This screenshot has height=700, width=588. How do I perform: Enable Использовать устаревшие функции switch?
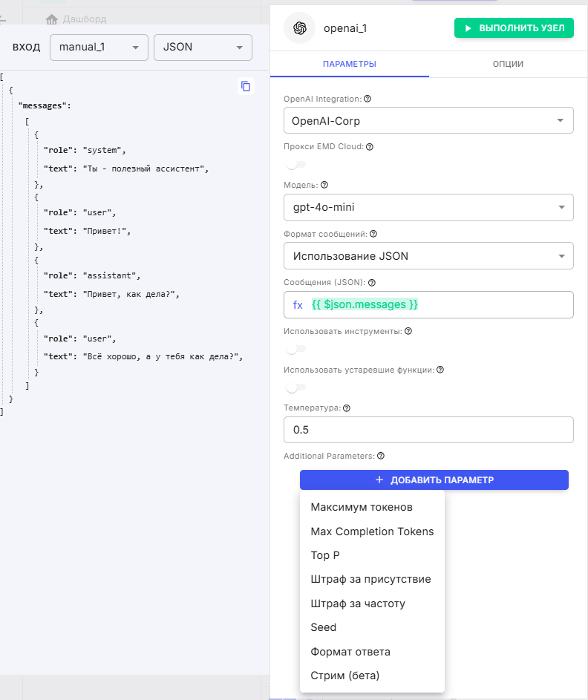pyautogui.click(x=296, y=387)
